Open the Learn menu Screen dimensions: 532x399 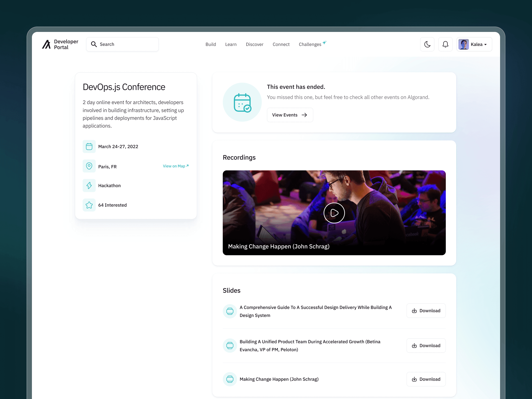[x=231, y=44]
